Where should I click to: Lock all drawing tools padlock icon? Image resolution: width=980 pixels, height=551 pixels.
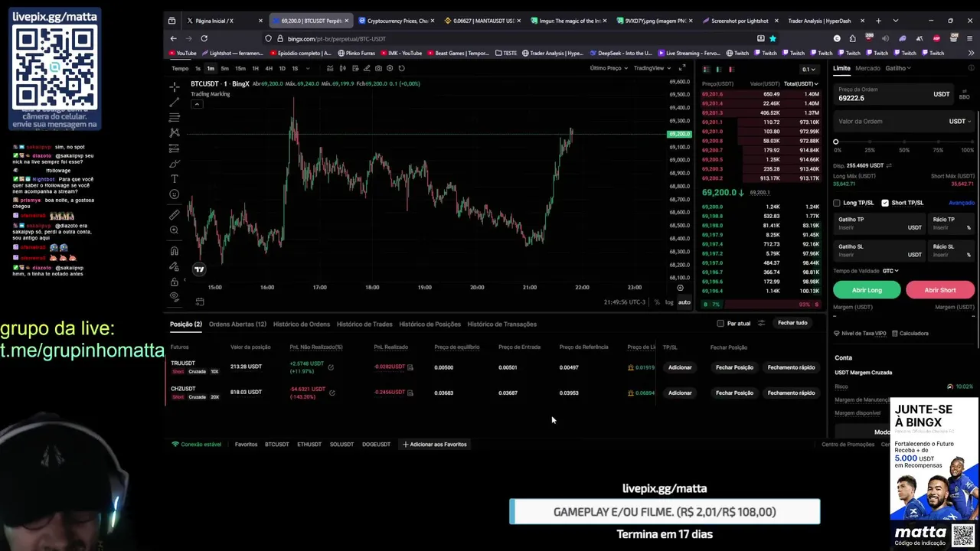[175, 282]
